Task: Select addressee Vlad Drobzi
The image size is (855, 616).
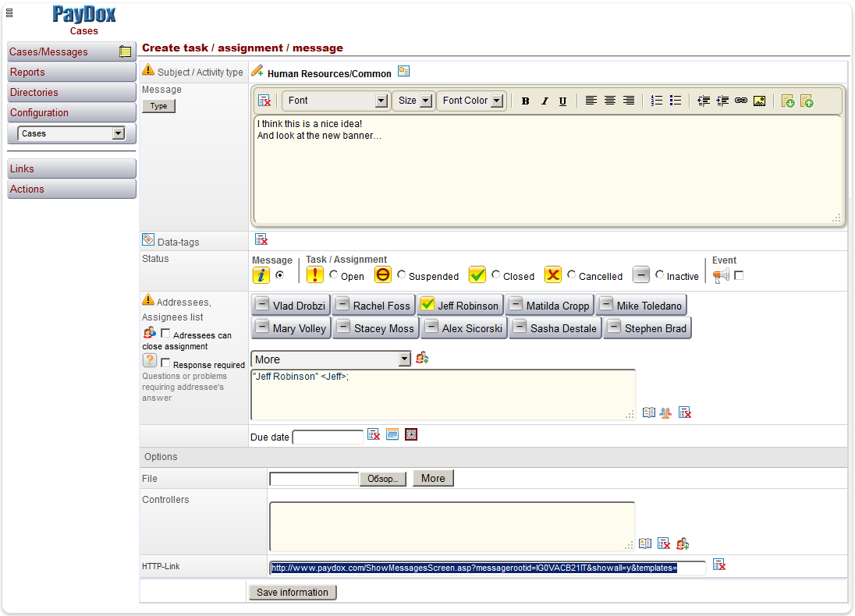Action: point(291,306)
